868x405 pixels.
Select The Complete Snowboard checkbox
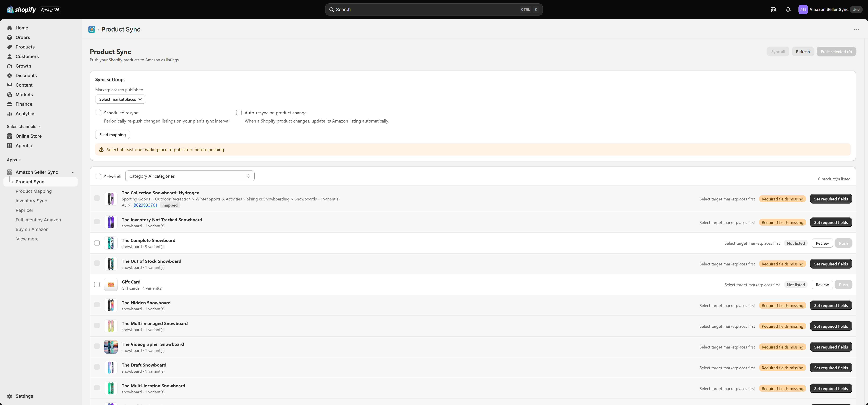point(97,243)
